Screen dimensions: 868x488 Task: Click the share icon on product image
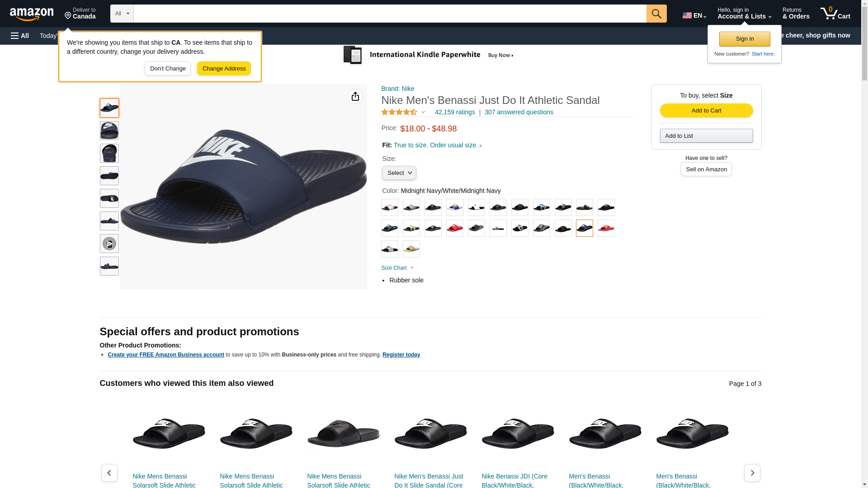(x=355, y=96)
